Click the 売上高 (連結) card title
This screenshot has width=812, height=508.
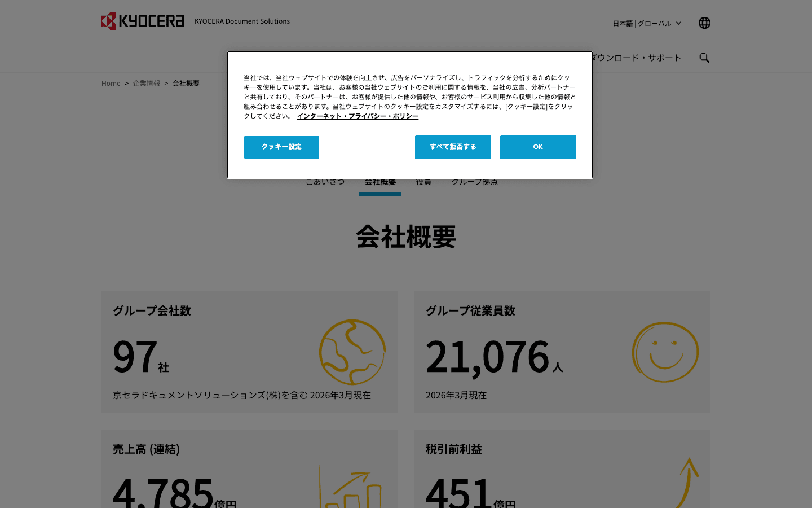(146, 449)
